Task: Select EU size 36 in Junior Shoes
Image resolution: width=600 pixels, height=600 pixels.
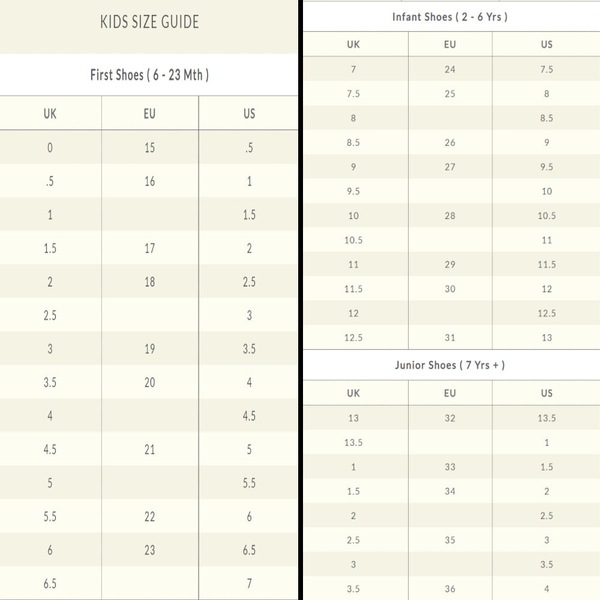Action: [x=450, y=589]
